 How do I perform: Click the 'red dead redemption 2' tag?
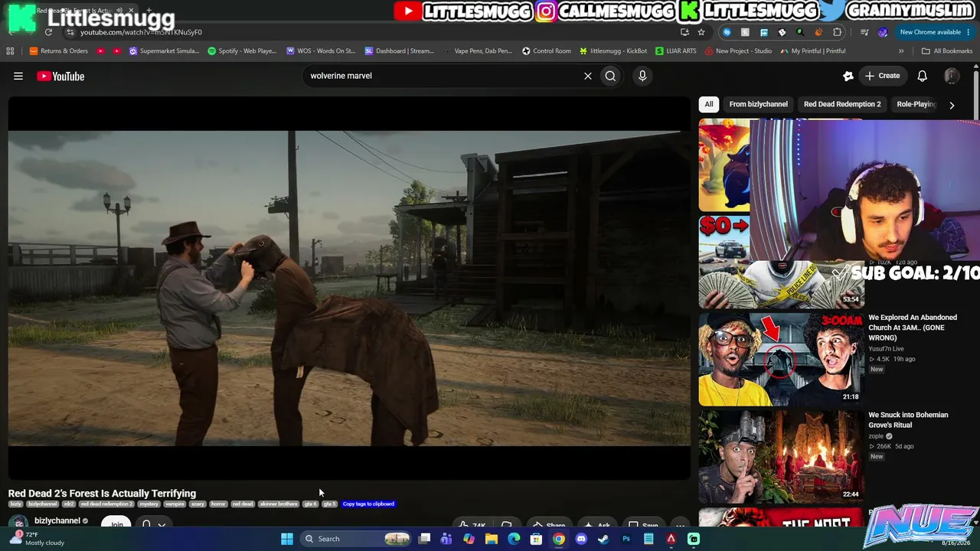click(x=106, y=504)
